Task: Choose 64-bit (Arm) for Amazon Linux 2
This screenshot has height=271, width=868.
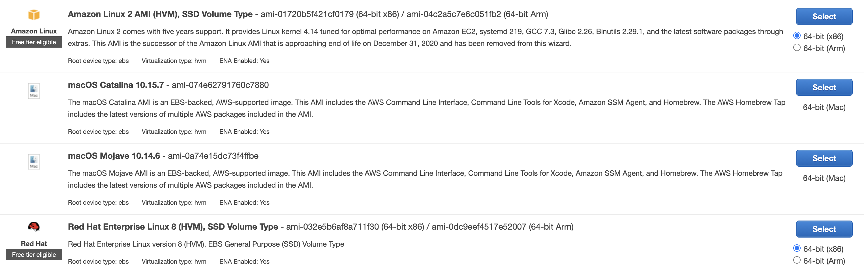Action: (797, 48)
